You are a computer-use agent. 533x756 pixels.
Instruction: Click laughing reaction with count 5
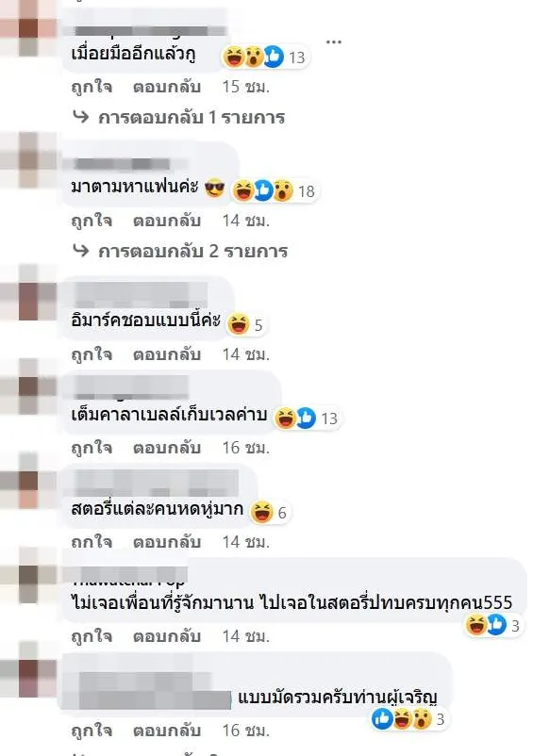pos(245,324)
